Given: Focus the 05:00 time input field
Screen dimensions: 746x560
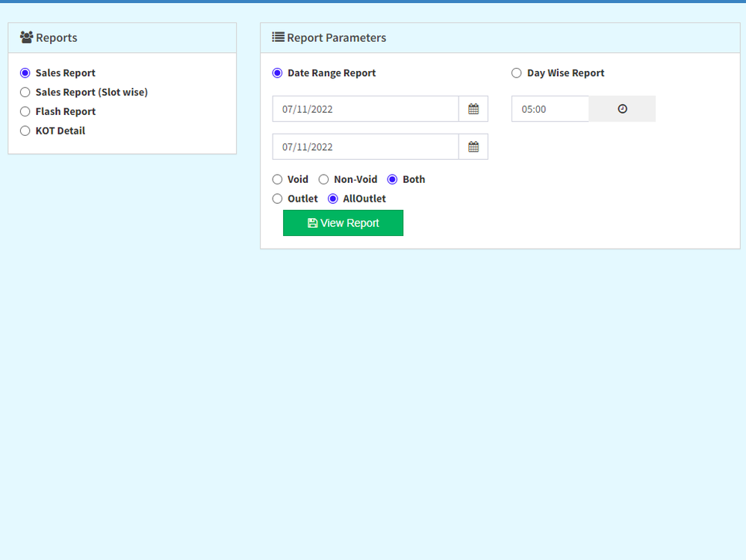Looking at the screenshot, I should coord(550,109).
